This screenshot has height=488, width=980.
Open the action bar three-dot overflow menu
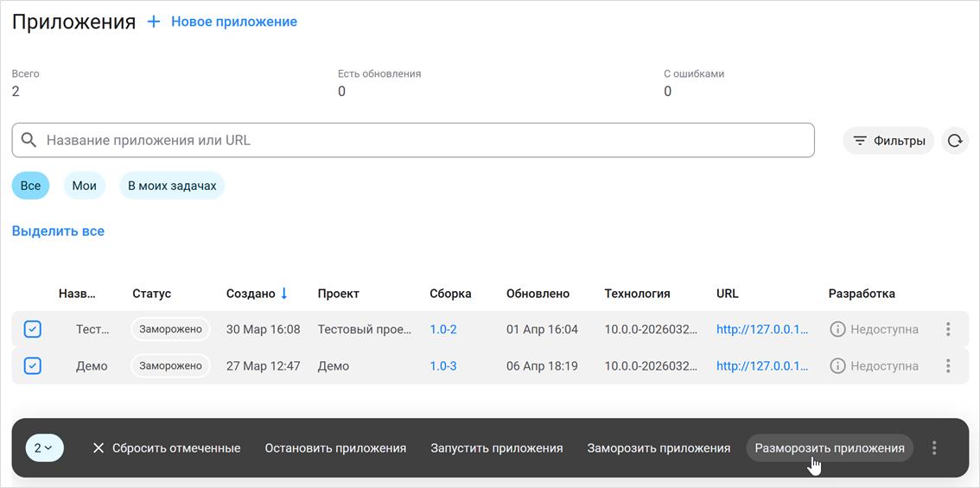[934, 448]
